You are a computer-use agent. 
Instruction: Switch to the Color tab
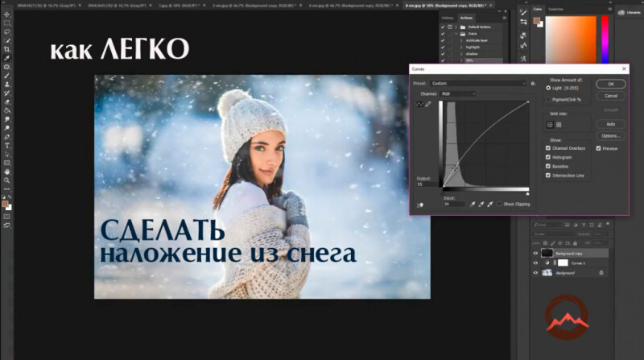(x=537, y=9)
